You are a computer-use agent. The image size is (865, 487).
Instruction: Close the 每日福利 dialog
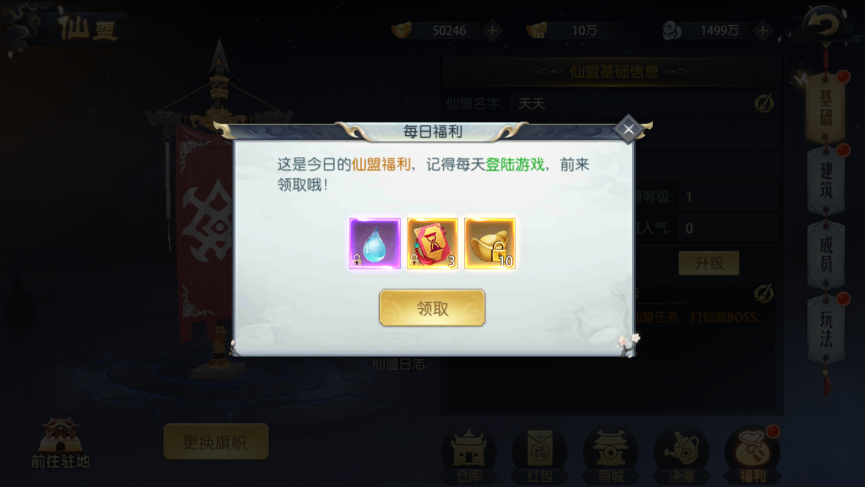pyautogui.click(x=628, y=129)
